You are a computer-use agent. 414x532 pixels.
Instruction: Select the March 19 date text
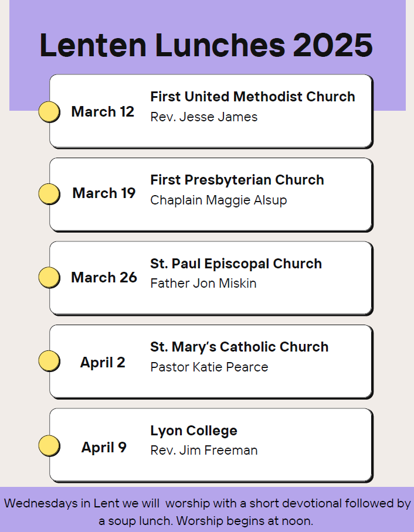[x=104, y=193]
